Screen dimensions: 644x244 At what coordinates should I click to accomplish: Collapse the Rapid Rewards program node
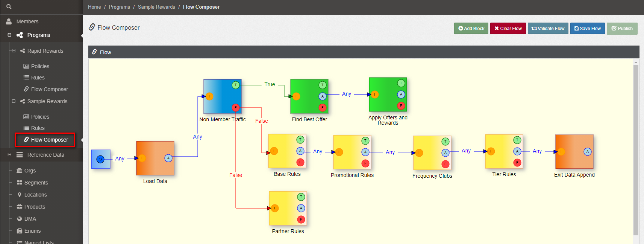14,51
